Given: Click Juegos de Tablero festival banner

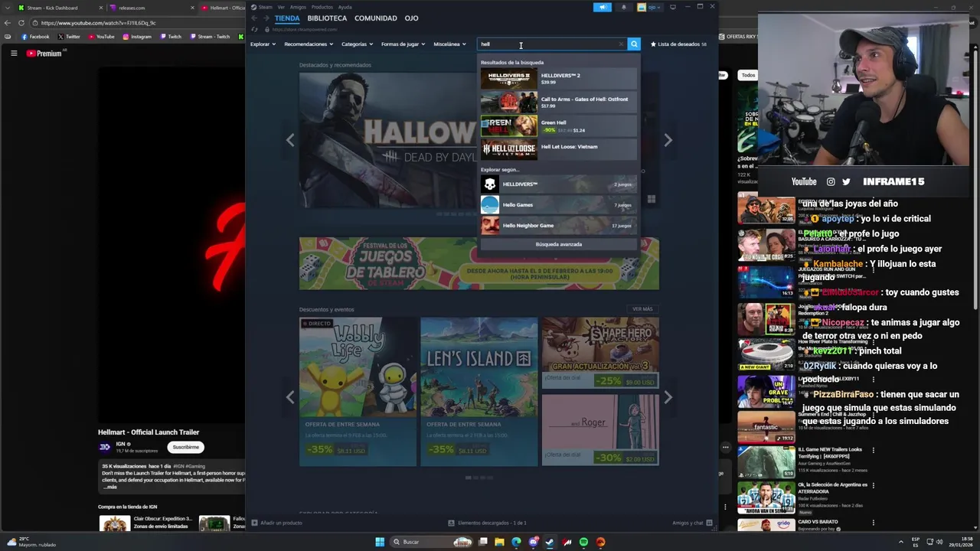Looking at the screenshot, I should point(479,263).
